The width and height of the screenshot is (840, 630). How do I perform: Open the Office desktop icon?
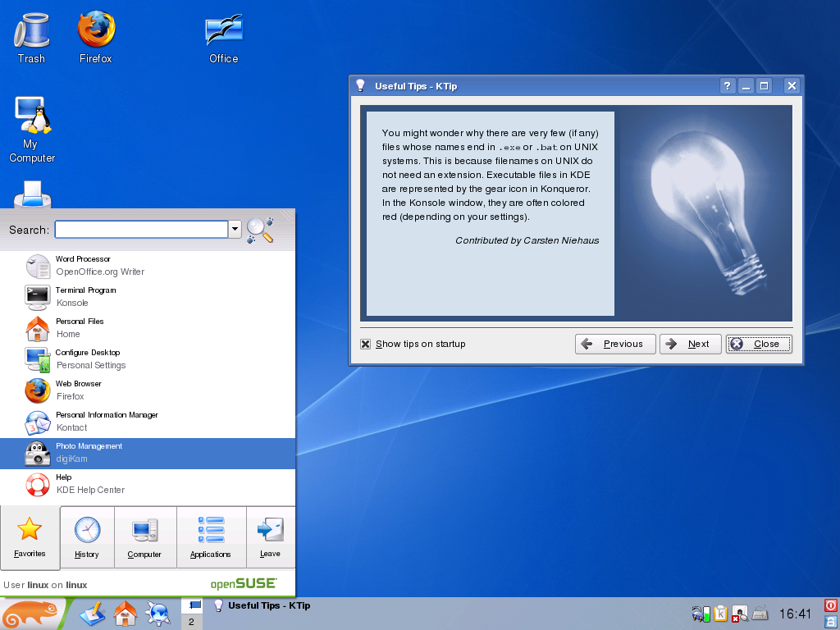coord(223,33)
